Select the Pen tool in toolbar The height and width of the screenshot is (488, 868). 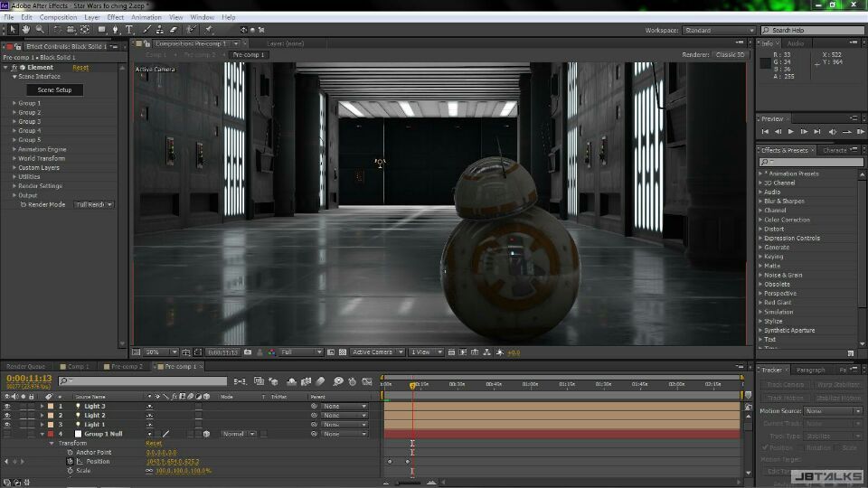click(x=115, y=29)
